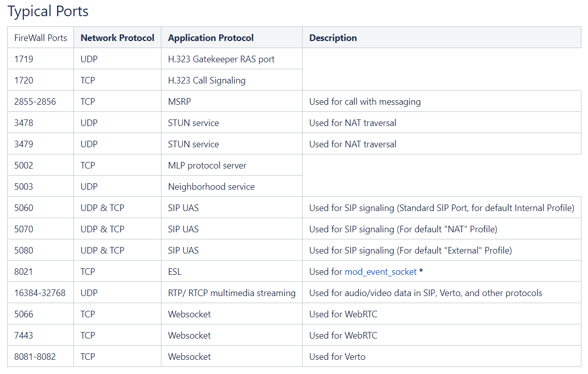Screen dimensions: 588x374
Task: Select the 1719 port cell
Action: click(40, 59)
